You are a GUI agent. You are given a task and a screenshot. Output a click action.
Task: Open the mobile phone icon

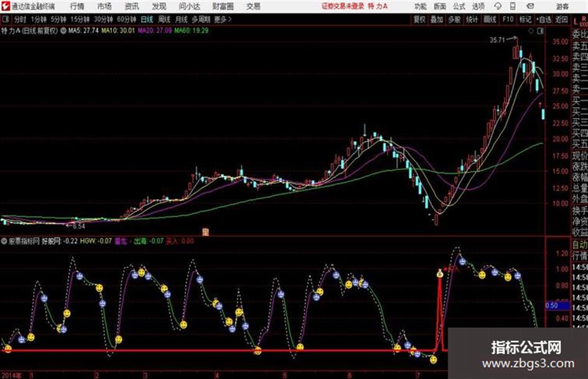513,6
